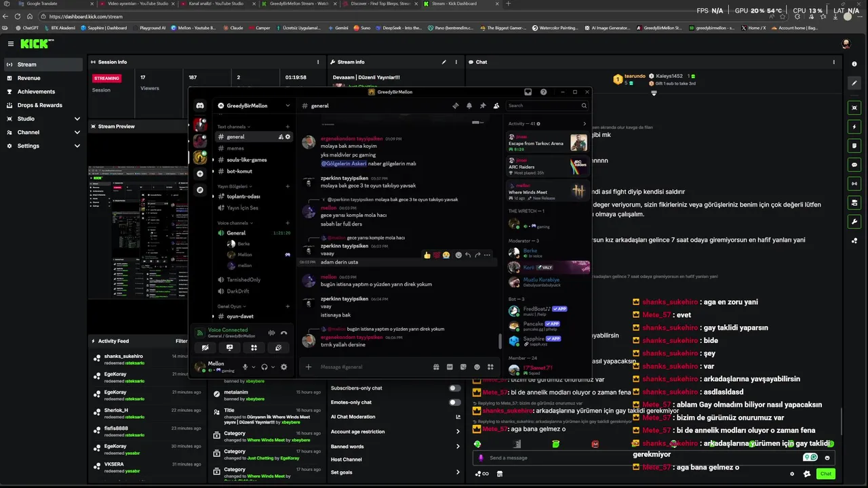Click the wrench icon in Kick right sidebar
This screenshot has width=868, height=488.
[854, 222]
